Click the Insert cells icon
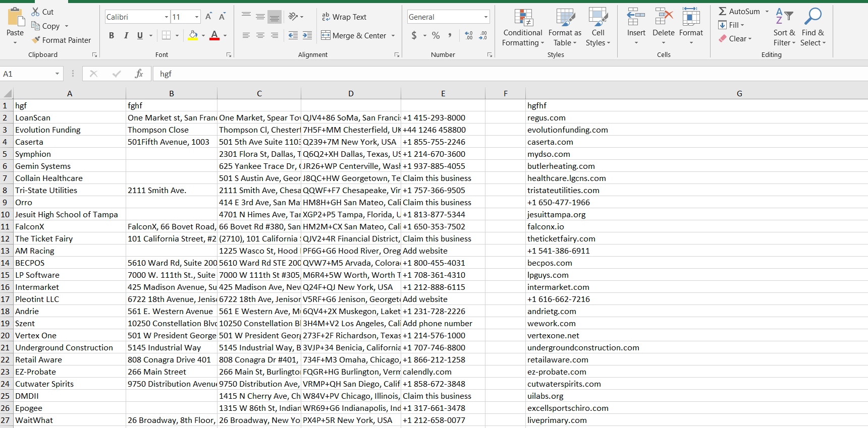The width and height of the screenshot is (868, 428). [636, 17]
